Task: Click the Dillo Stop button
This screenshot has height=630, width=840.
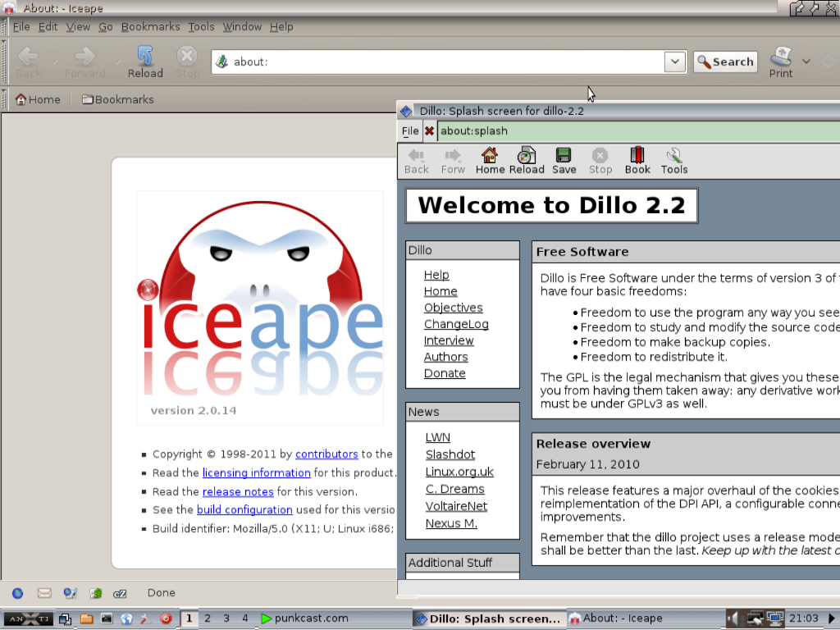Action: [x=600, y=162]
